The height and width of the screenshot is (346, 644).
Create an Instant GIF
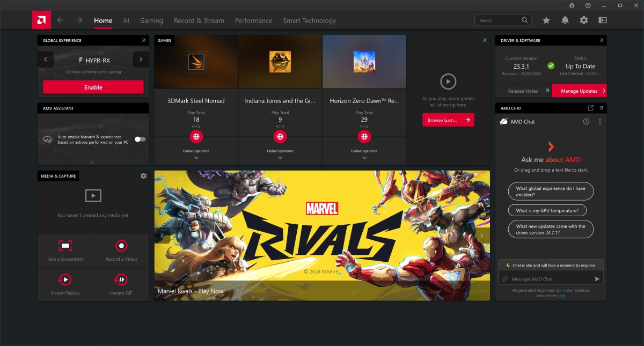[121, 284]
